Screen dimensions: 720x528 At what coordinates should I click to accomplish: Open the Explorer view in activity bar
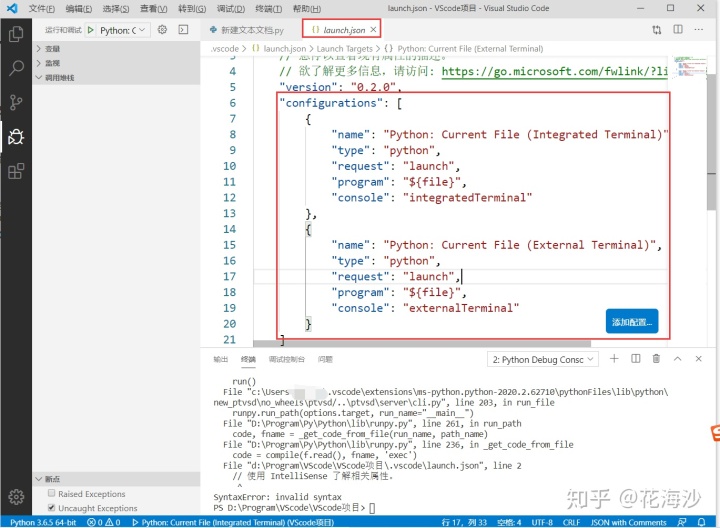click(16, 34)
